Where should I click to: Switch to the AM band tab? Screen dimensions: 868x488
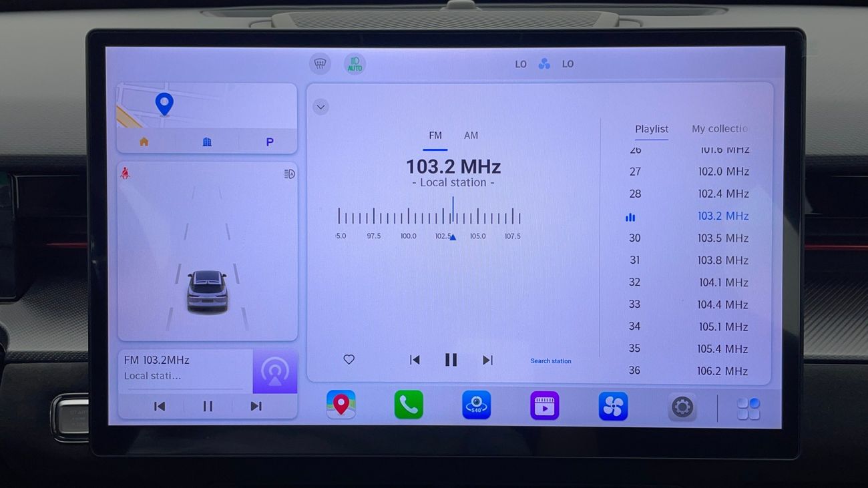point(471,136)
